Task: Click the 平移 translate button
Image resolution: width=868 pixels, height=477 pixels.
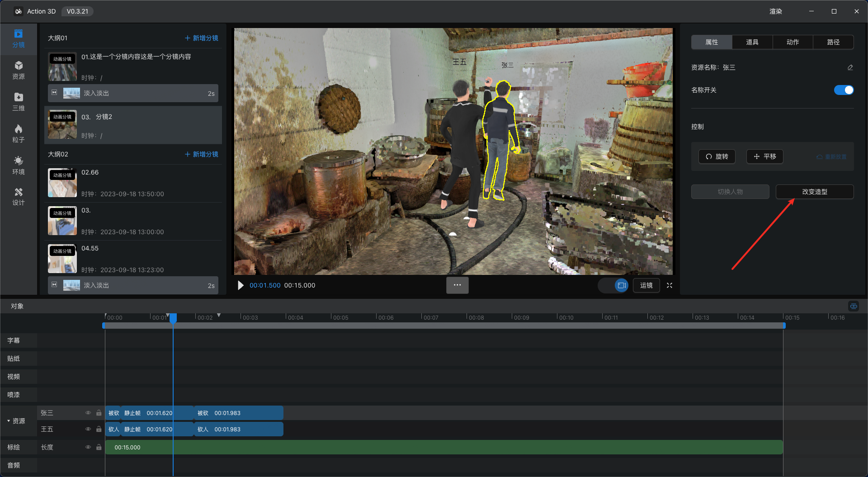Action: [x=765, y=156]
